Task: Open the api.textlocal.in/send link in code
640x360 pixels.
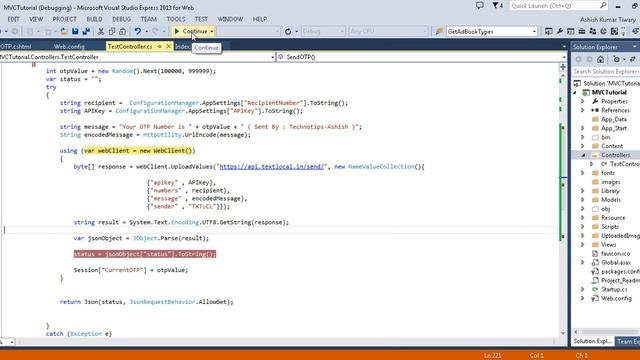Action: [x=272, y=167]
